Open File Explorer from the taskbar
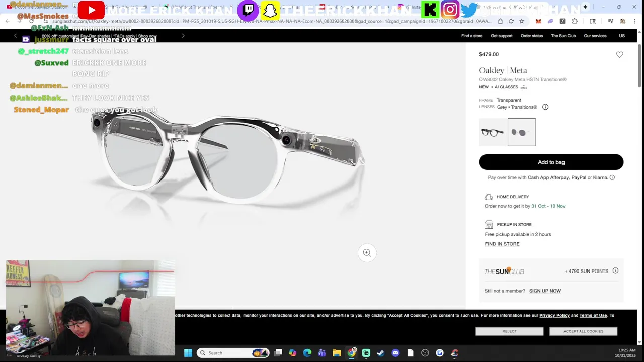644x362 pixels. pos(337,353)
